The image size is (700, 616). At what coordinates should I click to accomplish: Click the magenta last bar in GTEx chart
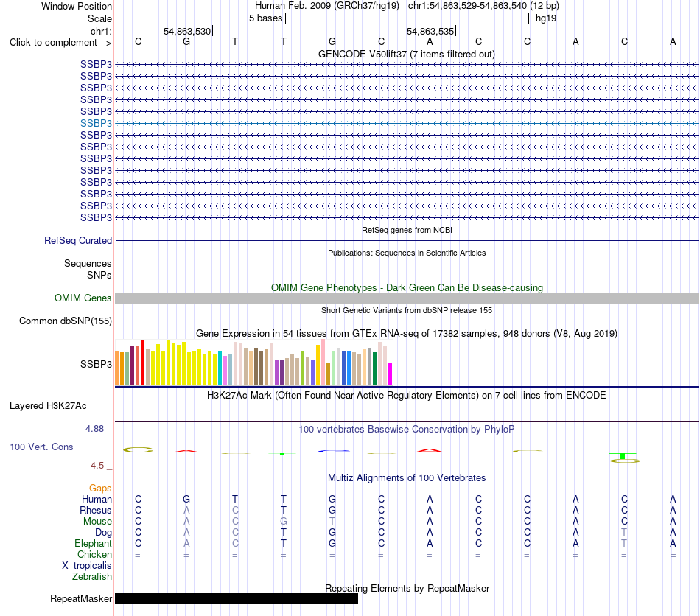point(391,374)
